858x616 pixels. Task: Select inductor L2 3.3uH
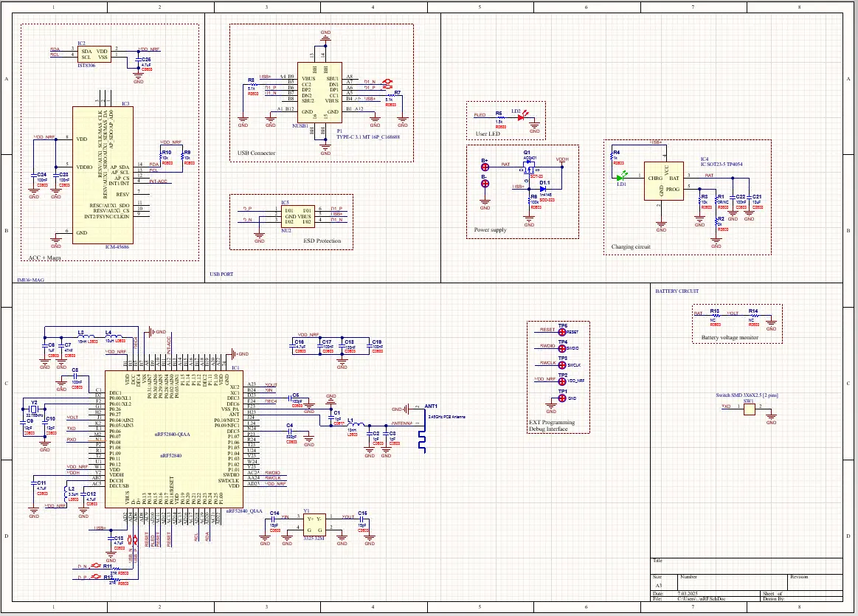click(66, 494)
